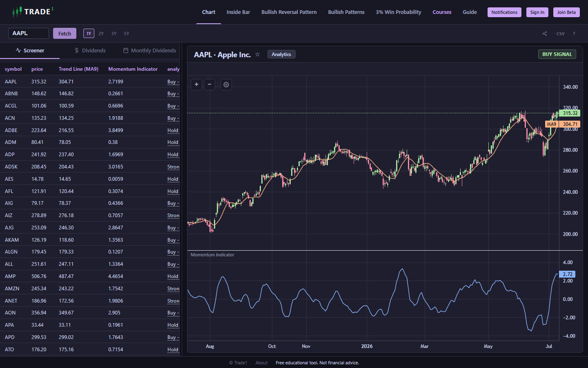Select the ADBE row symbol
588x368 pixels.
coord(11,130)
